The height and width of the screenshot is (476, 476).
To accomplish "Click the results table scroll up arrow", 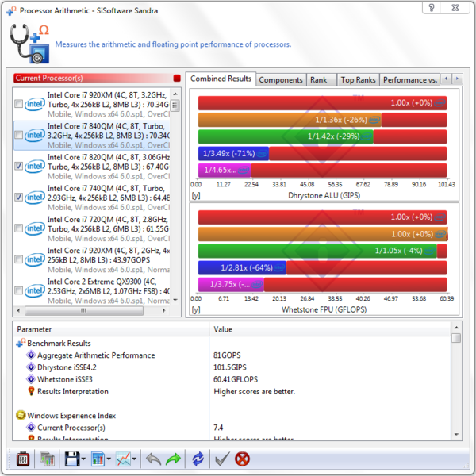I will coord(456,328).
